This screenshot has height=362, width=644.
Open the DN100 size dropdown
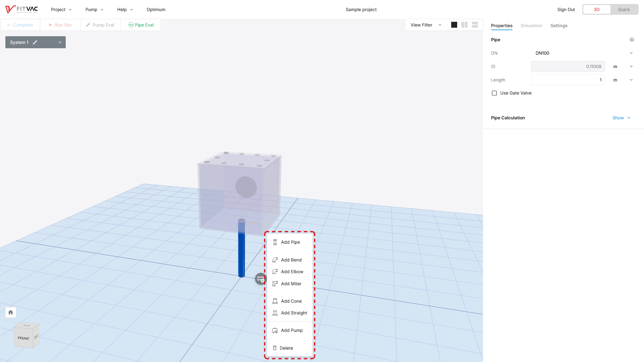point(584,53)
